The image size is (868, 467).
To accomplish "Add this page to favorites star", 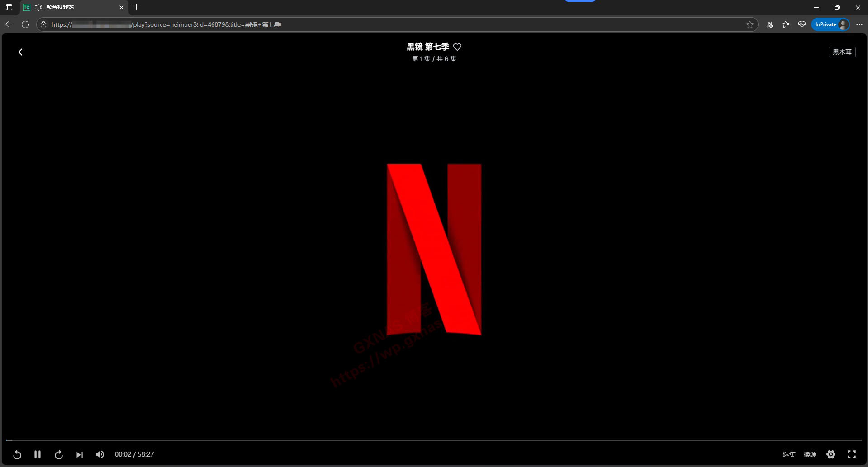I will tap(749, 24).
